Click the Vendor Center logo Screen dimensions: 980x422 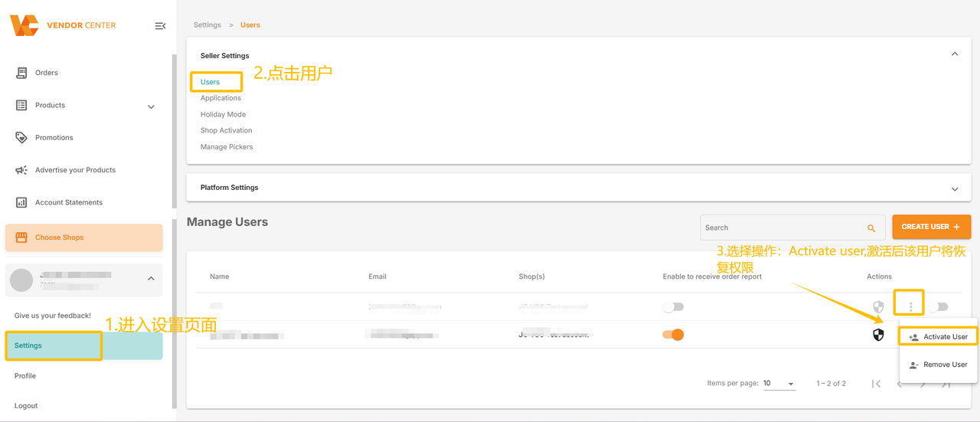click(63, 25)
